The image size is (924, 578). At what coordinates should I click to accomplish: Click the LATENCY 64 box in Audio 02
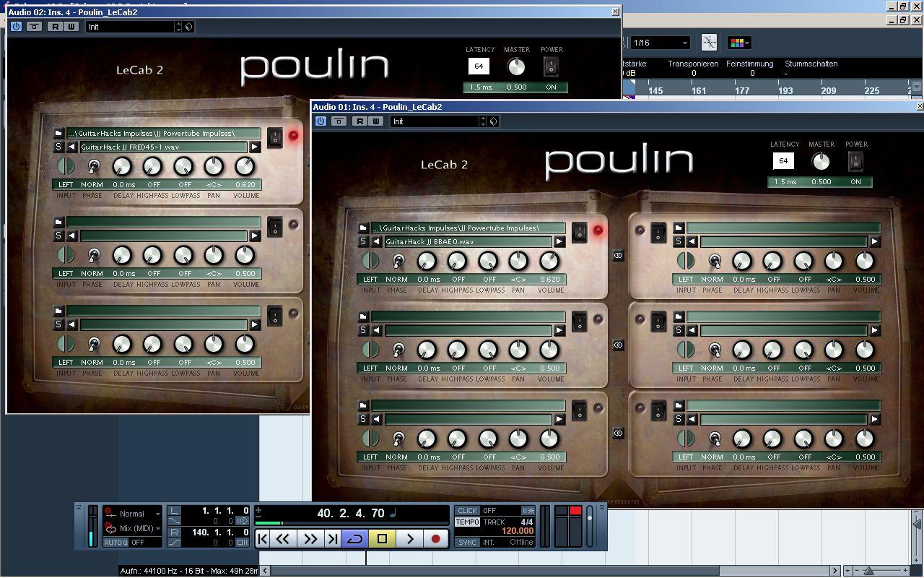click(478, 66)
